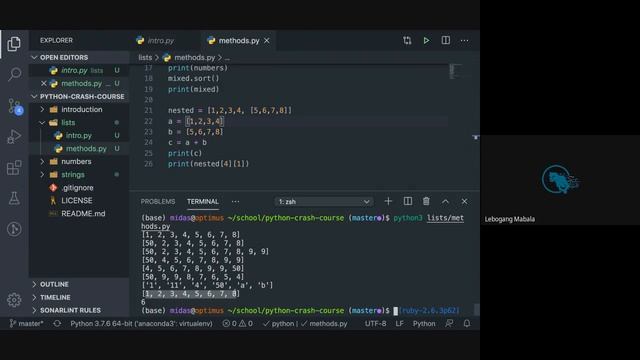Create a new terminal with the plus icon
This screenshot has height=360, width=640.
click(388, 201)
